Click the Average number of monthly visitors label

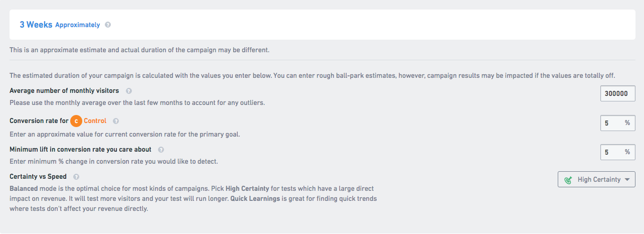[x=64, y=91]
